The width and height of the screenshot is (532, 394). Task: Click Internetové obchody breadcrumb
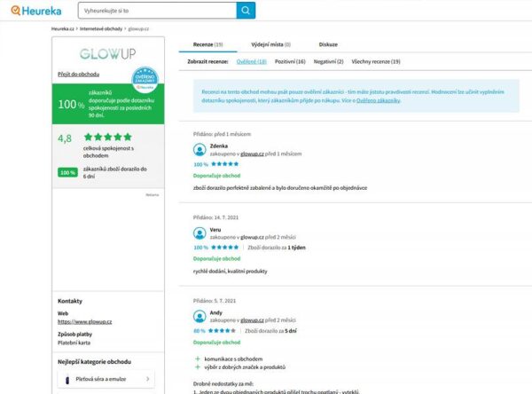click(x=100, y=29)
